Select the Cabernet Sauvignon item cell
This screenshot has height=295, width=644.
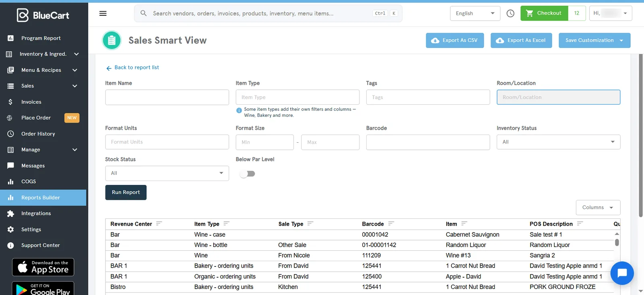pyautogui.click(x=473, y=235)
